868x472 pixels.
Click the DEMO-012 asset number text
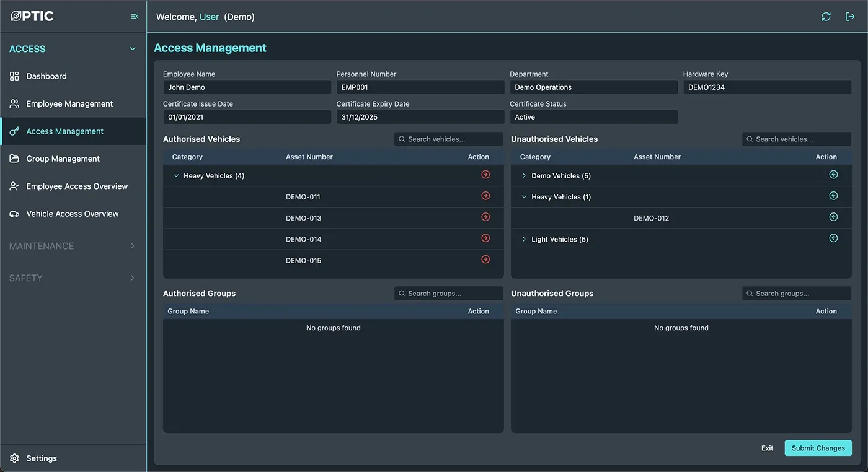pos(651,218)
